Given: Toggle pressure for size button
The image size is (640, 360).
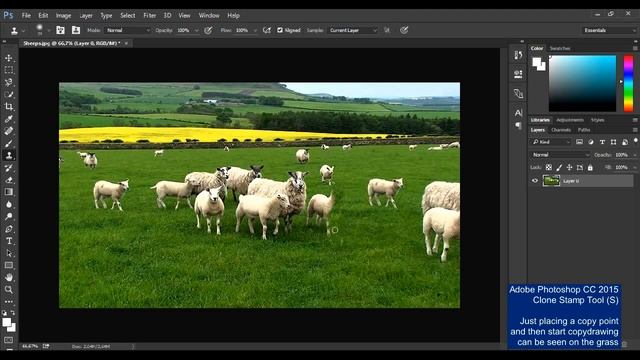Looking at the screenshot, I should [404, 30].
